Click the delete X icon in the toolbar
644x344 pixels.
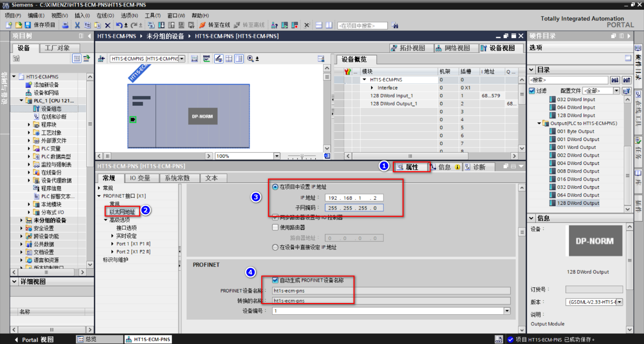coord(107,25)
